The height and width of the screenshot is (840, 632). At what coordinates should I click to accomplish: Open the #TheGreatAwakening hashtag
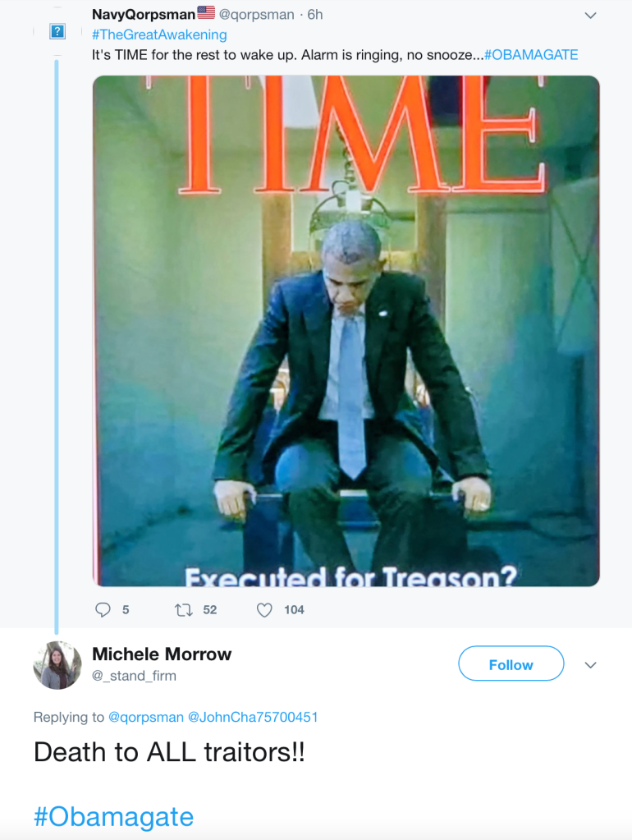pyautogui.click(x=159, y=34)
